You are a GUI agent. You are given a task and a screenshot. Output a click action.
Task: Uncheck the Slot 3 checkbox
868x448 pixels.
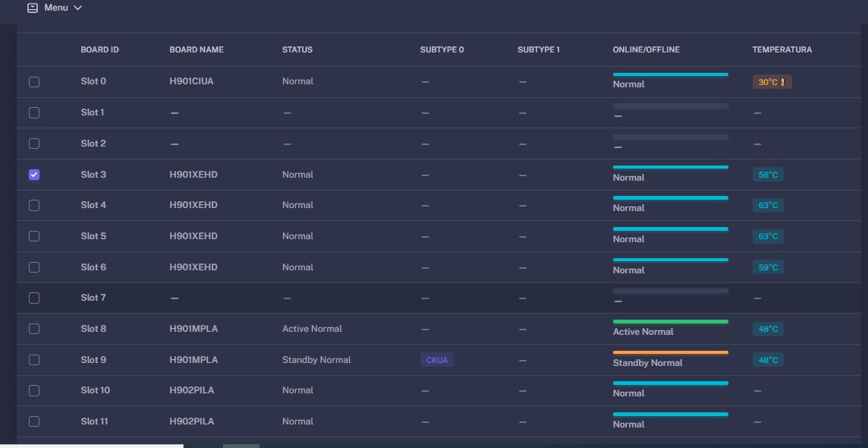pyautogui.click(x=34, y=175)
